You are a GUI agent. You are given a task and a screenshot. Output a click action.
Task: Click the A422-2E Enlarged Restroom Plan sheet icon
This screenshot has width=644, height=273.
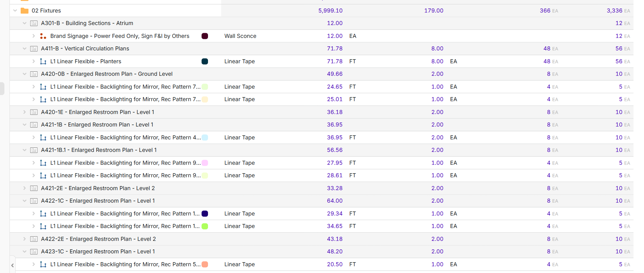(x=34, y=239)
